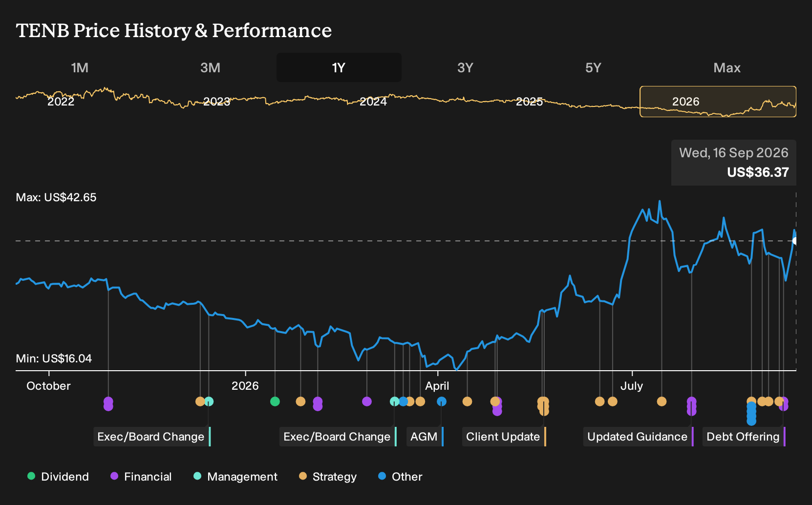Click 2025 on the overview timeline
This screenshot has width=812, height=505.
[530, 102]
